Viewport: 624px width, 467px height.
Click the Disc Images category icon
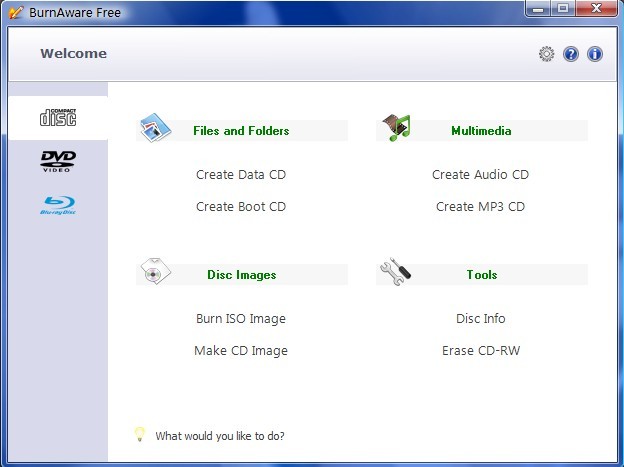point(156,272)
